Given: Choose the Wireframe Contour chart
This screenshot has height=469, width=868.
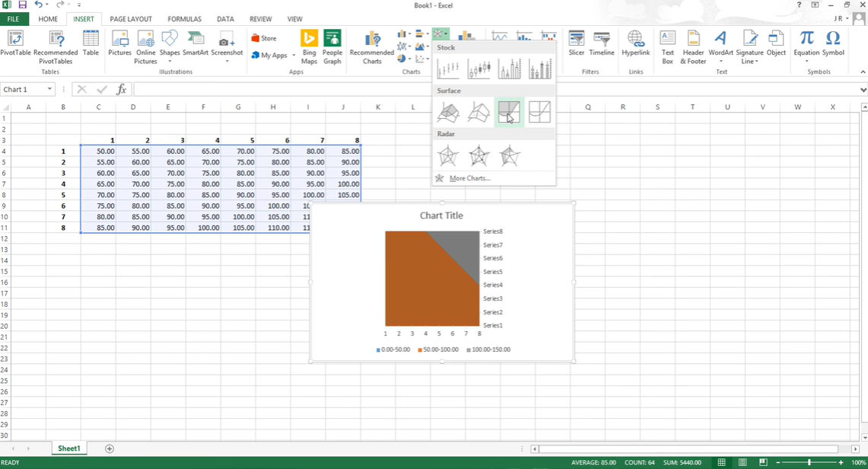Looking at the screenshot, I should (x=539, y=113).
